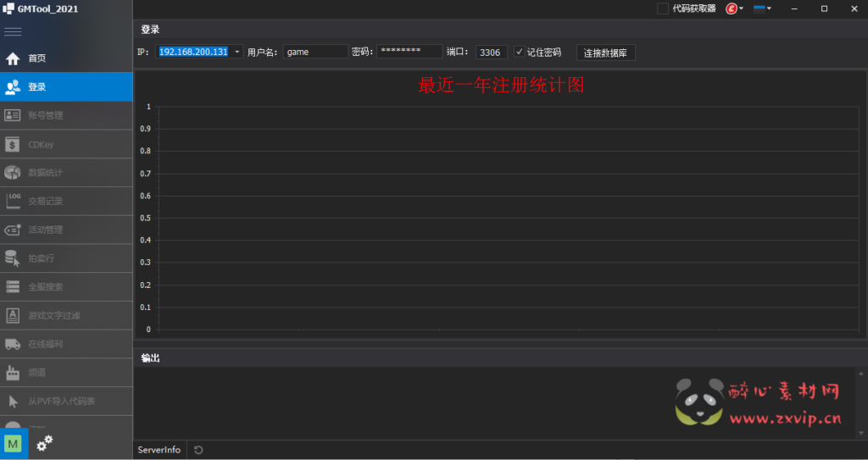
Task: Open settings with the gears icon
Action: click(44, 443)
